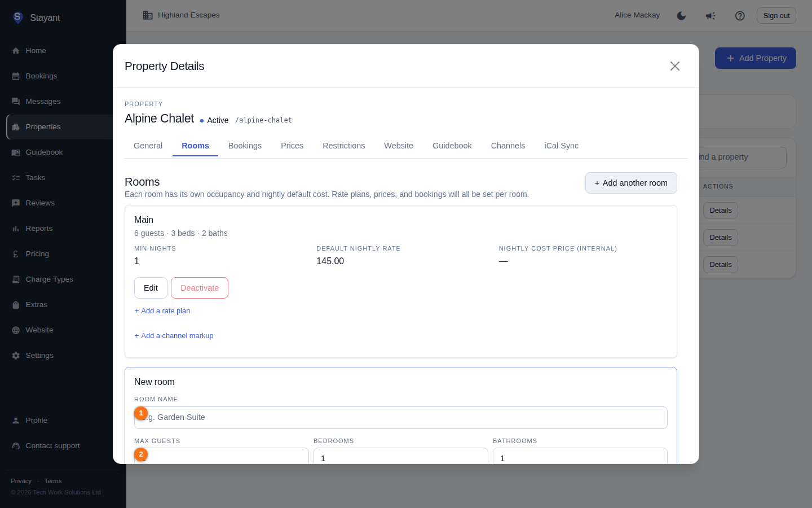812x508 pixels.
Task: Open the Terms link in footer
Action: 53,481
